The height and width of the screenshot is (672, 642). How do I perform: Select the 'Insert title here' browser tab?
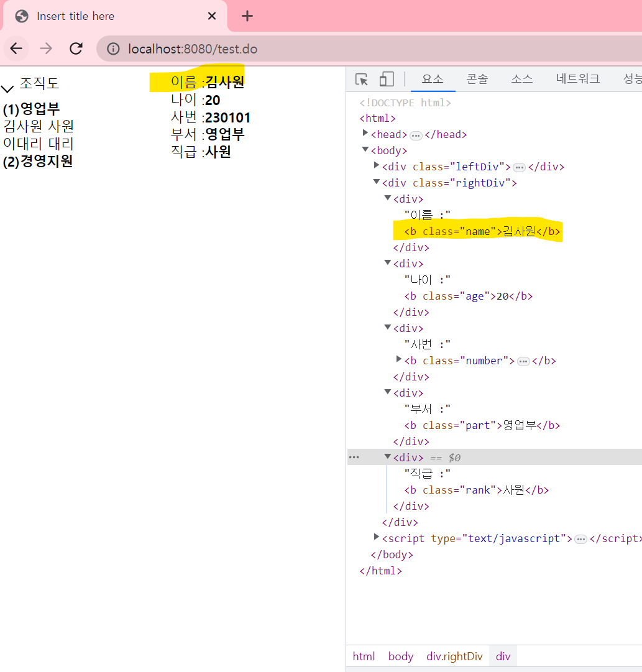pos(115,16)
